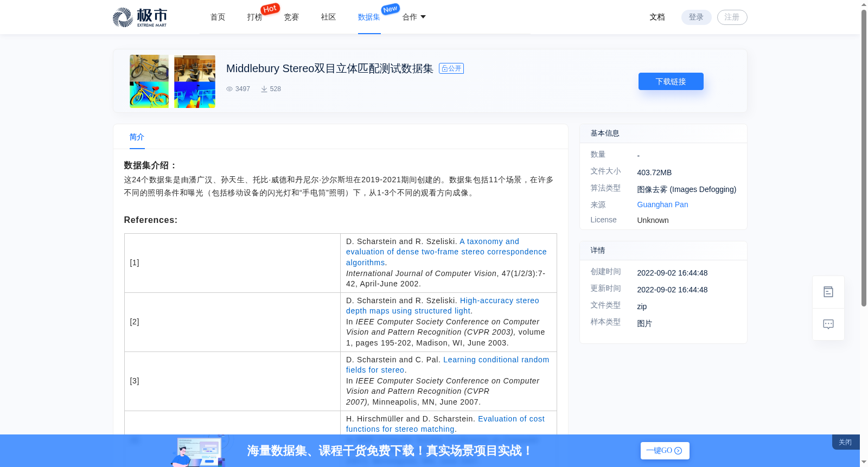Click the banner illustration image

tap(199, 451)
